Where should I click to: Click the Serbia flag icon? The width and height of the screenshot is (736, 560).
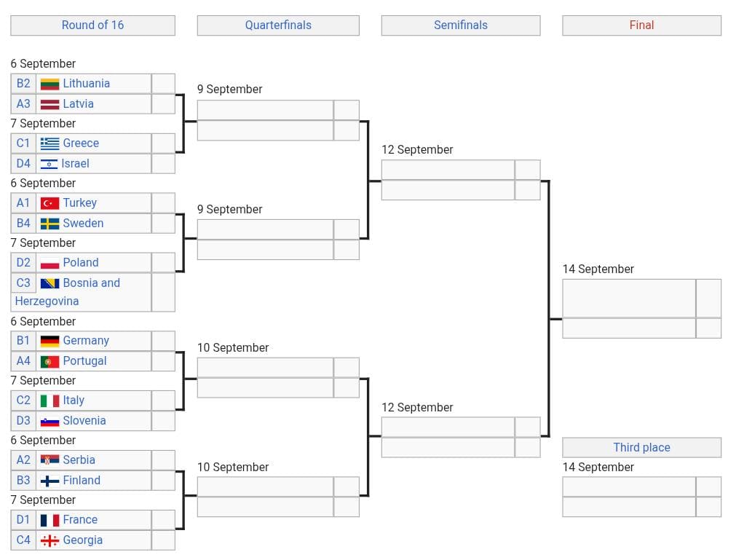coord(50,460)
